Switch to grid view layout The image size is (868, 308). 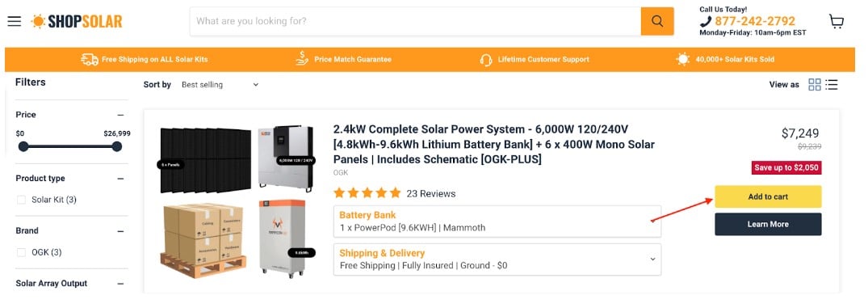click(814, 85)
